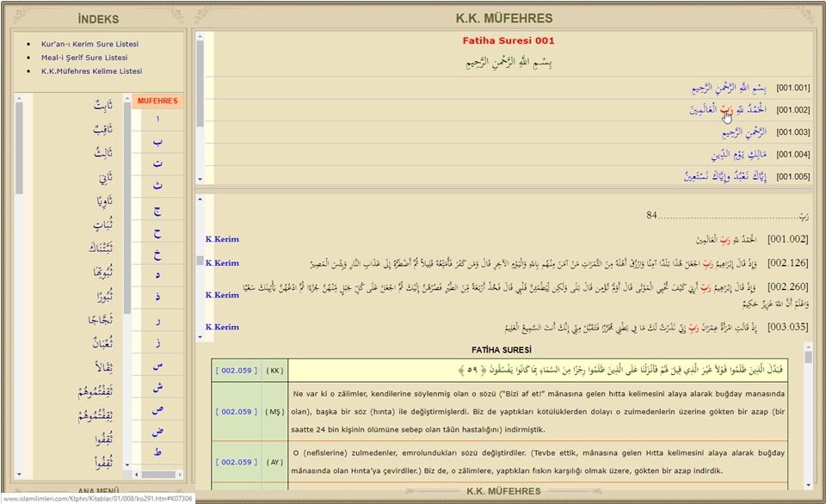Open the letter ر (ra) in the letter index
The image size is (826, 504).
(x=157, y=321)
